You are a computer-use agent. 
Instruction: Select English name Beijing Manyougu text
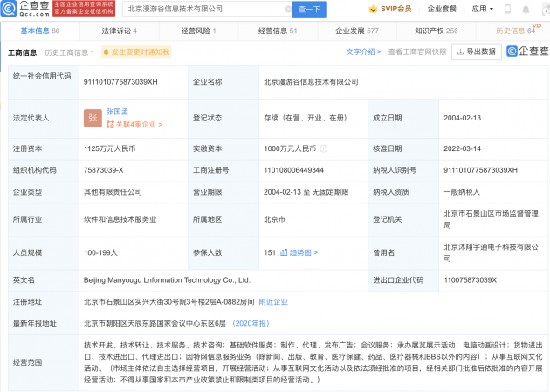coord(167,280)
